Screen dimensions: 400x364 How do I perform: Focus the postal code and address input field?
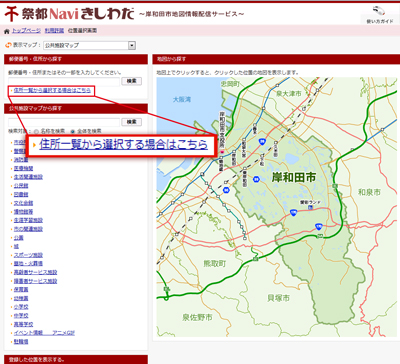click(x=64, y=81)
